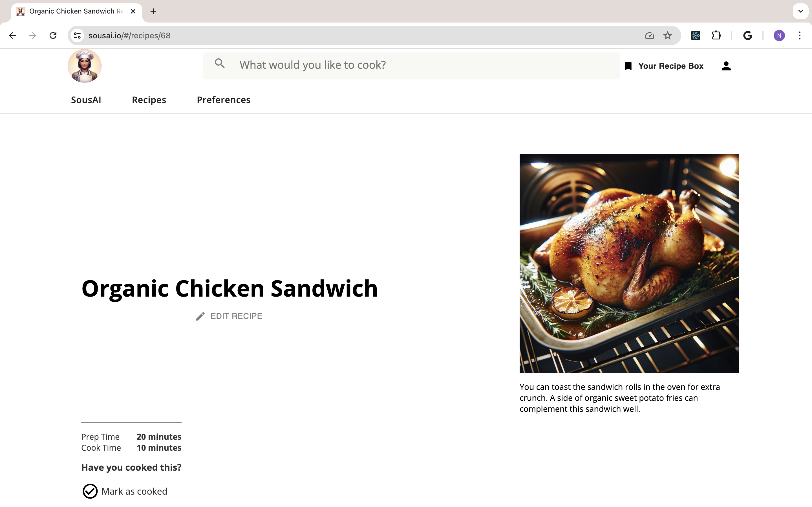Click the pencil Edit Recipe icon
Viewport: 812px width, 507px height.
[200, 316]
